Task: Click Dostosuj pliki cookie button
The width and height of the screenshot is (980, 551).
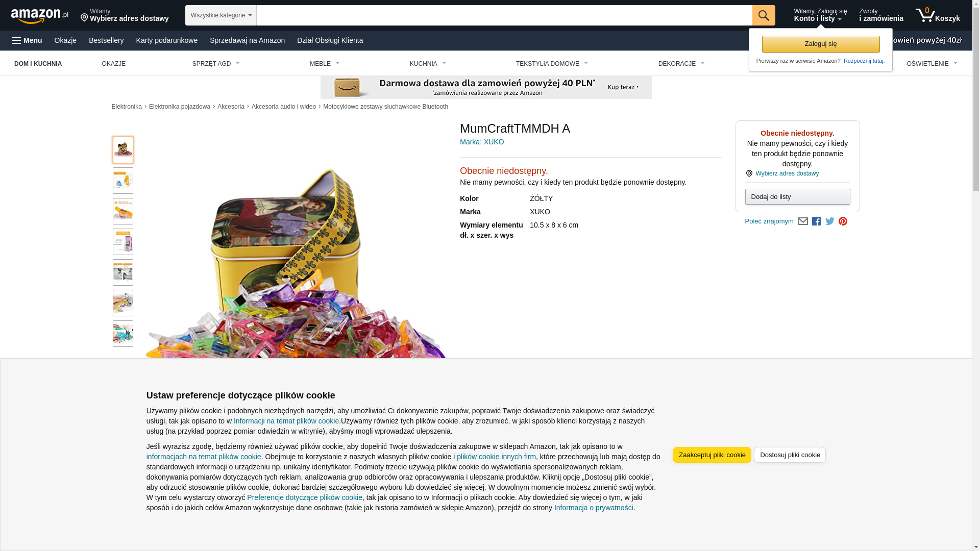Action: coord(790,455)
